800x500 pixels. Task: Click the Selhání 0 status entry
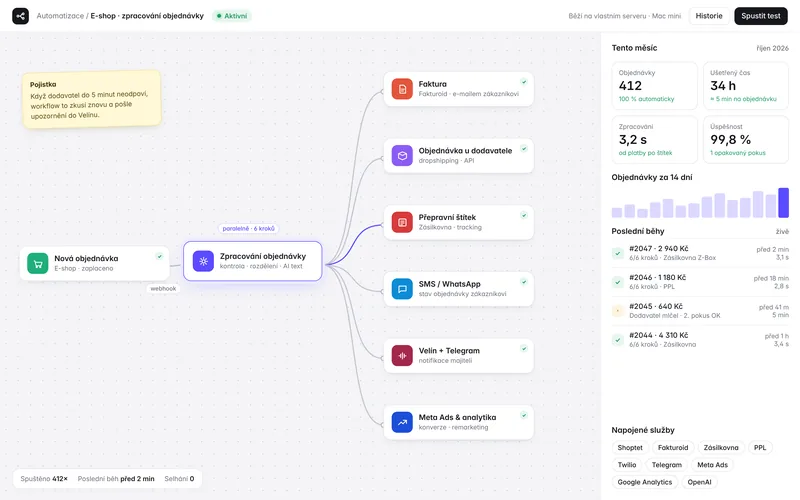coord(179,479)
